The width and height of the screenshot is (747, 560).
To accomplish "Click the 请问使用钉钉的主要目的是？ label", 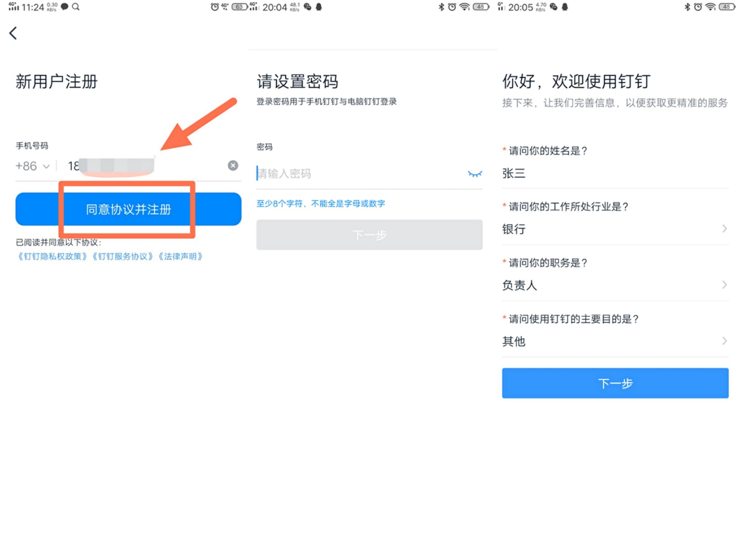I will click(x=574, y=319).
